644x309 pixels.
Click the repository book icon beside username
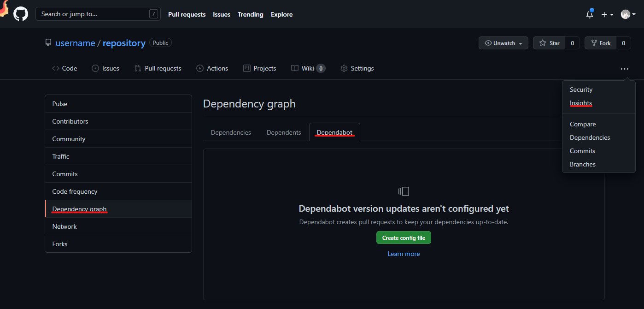coord(48,43)
